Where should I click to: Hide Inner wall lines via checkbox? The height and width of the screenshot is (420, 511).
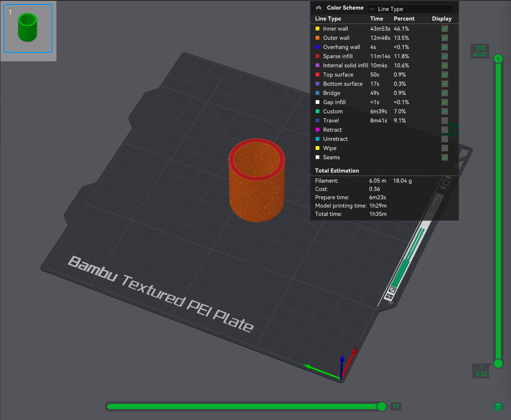click(x=445, y=28)
